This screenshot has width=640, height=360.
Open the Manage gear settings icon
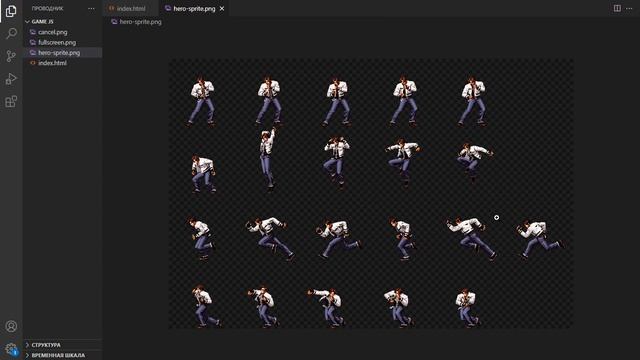point(11,349)
